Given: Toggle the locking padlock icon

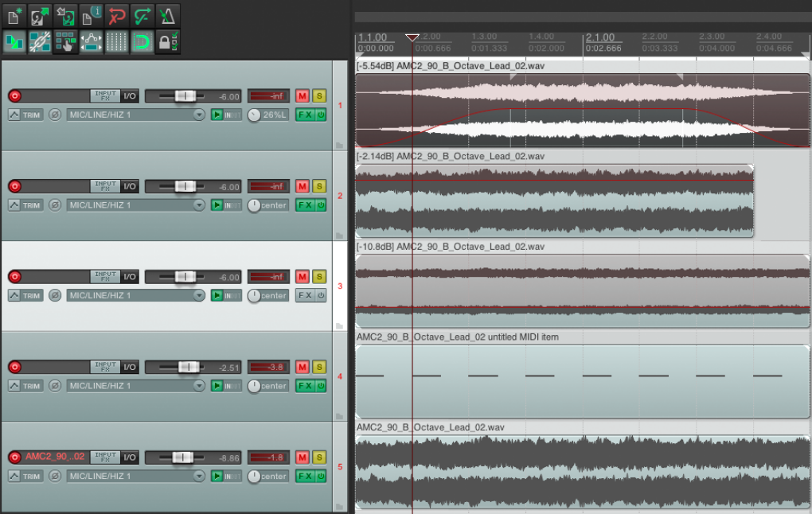Looking at the screenshot, I should pos(167,42).
